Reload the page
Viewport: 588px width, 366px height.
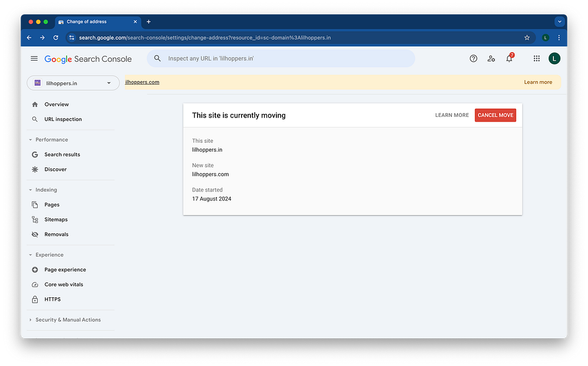[x=56, y=38]
